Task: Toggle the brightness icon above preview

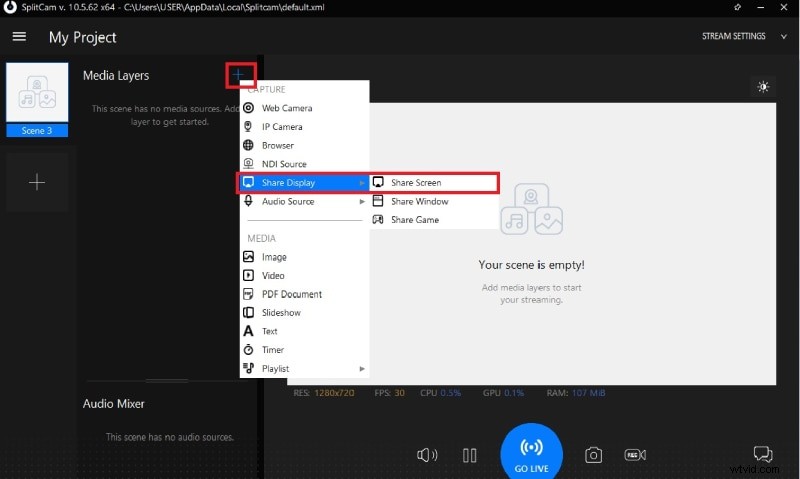Action: coord(763,87)
